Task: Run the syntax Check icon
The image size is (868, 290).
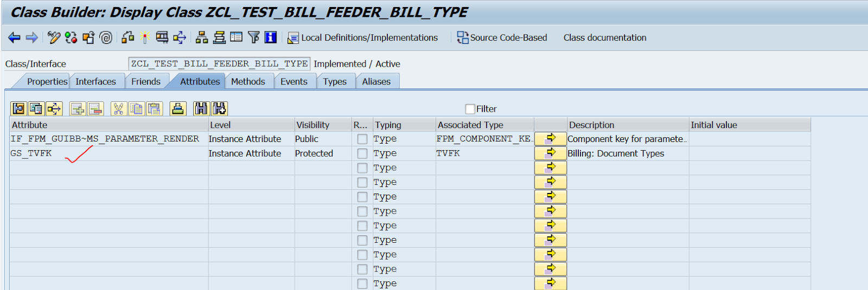Action: [128, 37]
